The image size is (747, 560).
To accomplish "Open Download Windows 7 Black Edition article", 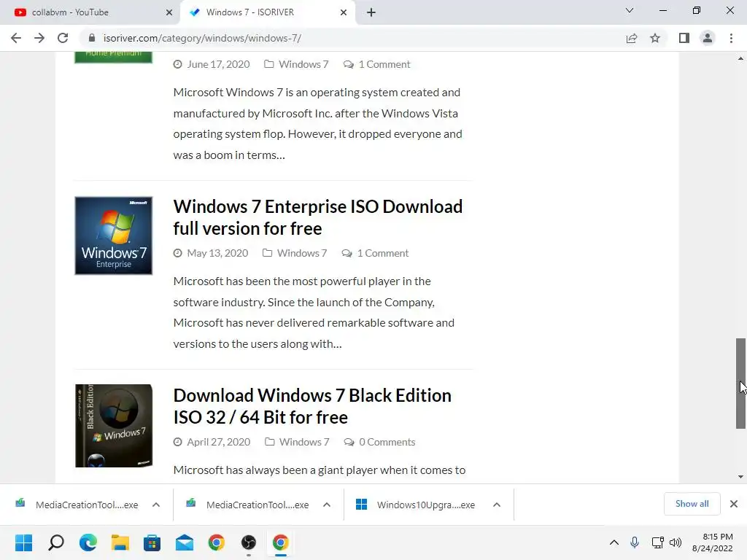I will point(312,406).
